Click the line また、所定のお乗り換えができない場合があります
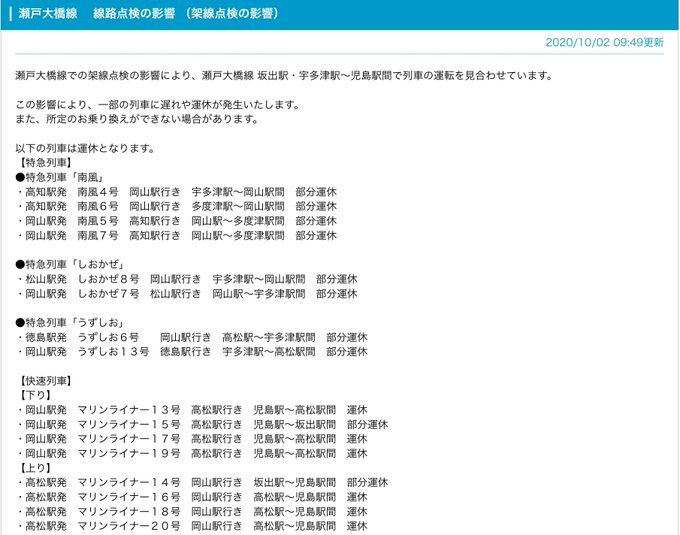This screenshot has width=680, height=535. 137,119
